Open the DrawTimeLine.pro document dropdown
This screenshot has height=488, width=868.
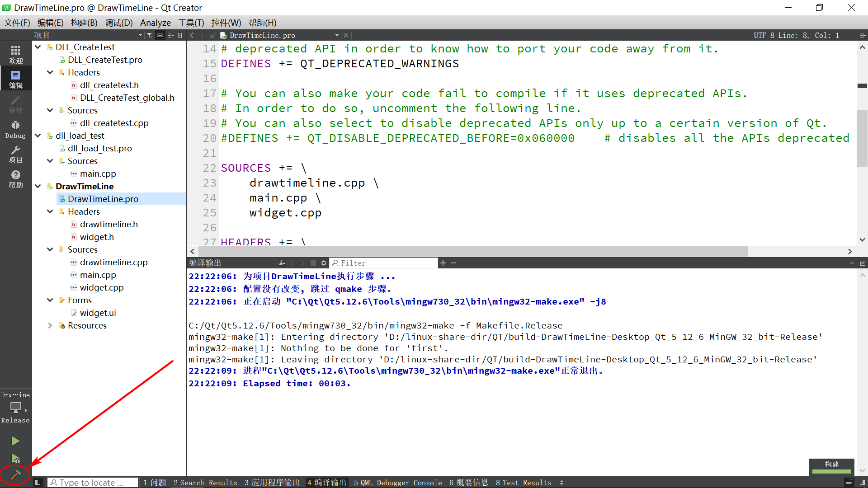(337, 35)
